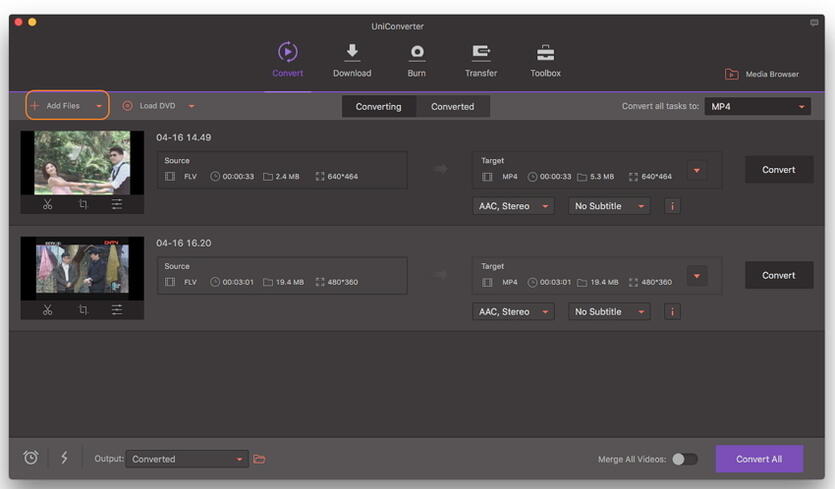Open No Subtitle dropdown for 04-16 16.20
Image resolution: width=835 pixels, height=489 pixels.
(x=609, y=312)
